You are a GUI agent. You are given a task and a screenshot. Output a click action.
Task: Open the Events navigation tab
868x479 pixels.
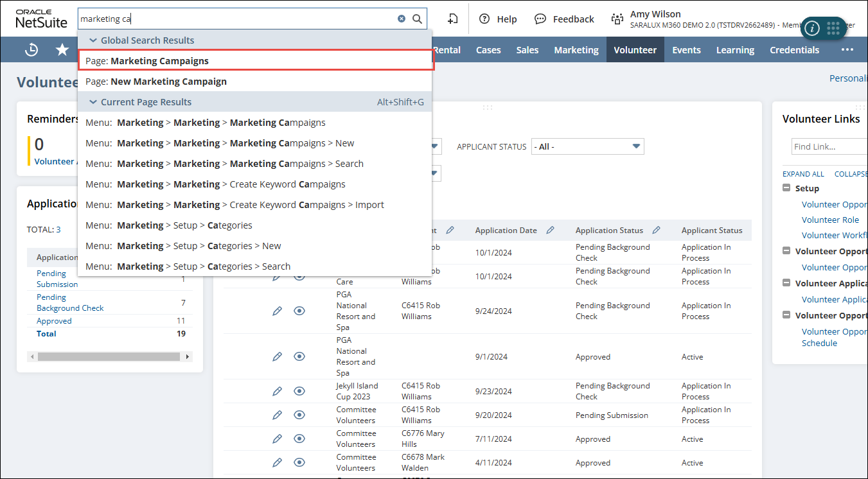click(686, 49)
